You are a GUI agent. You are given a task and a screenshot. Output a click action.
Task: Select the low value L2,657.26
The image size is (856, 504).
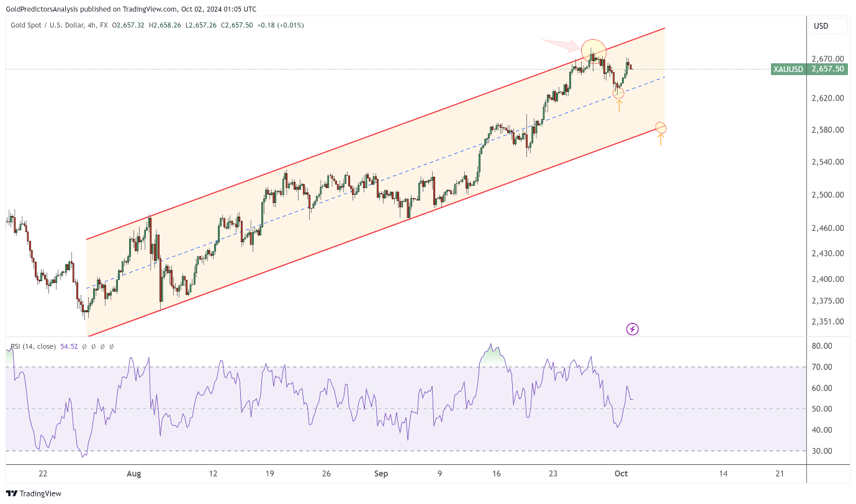click(x=200, y=25)
